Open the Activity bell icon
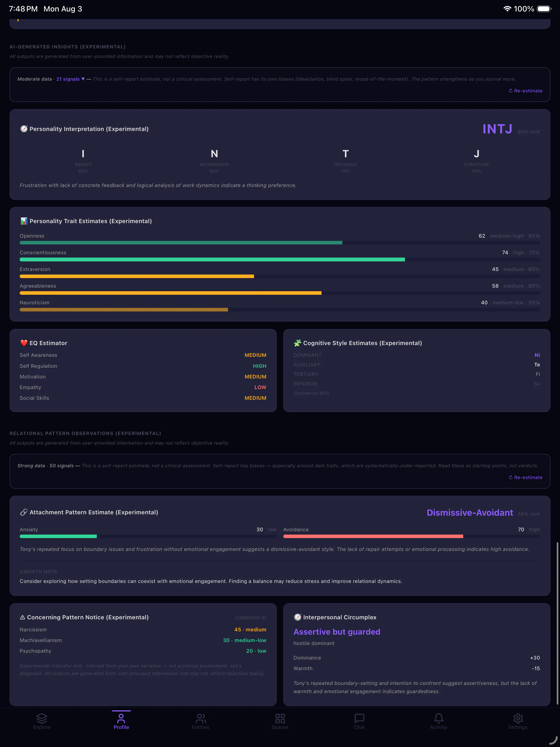560x747 pixels. pos(438,718)
